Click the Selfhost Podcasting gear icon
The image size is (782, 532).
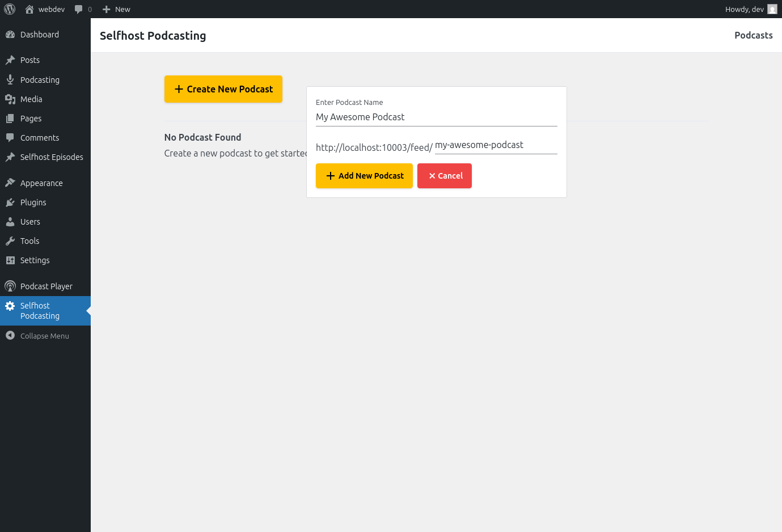[x=10, y=306]
